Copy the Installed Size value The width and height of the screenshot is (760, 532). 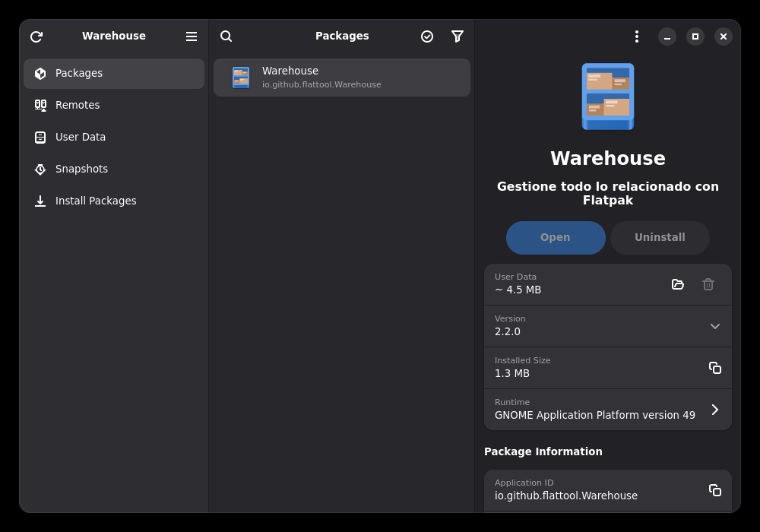click(715, 369)
